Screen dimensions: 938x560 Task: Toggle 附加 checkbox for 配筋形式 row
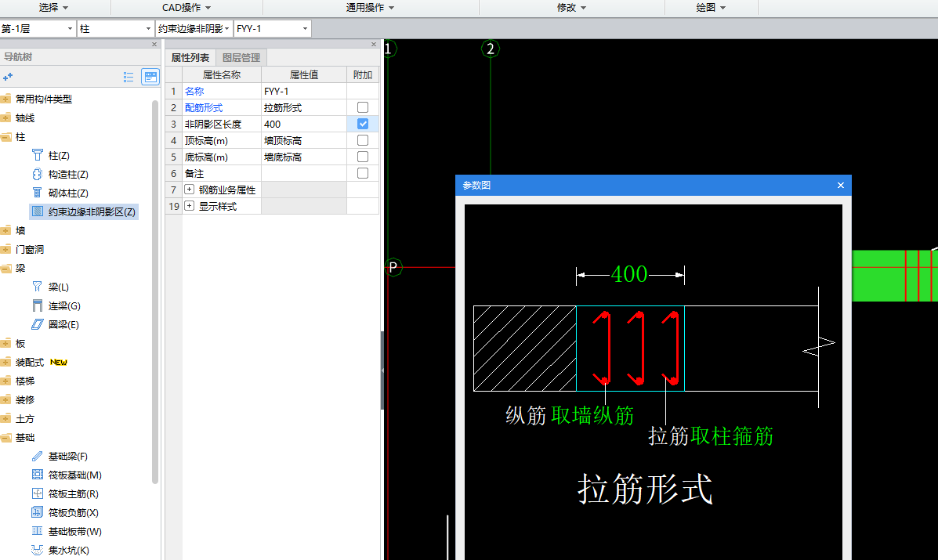(x=363, y=107)
